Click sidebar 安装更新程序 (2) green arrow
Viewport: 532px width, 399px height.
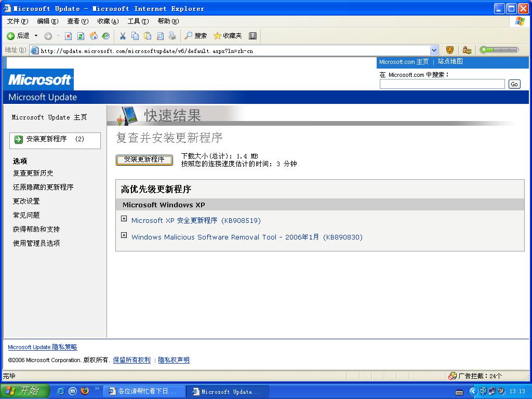click(x=19, y=139)
